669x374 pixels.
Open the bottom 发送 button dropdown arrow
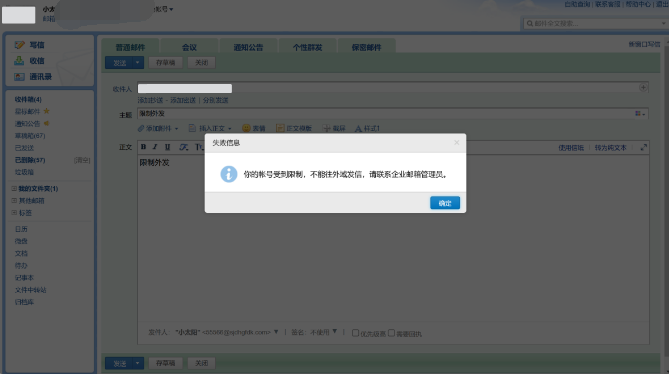[137, 363]
